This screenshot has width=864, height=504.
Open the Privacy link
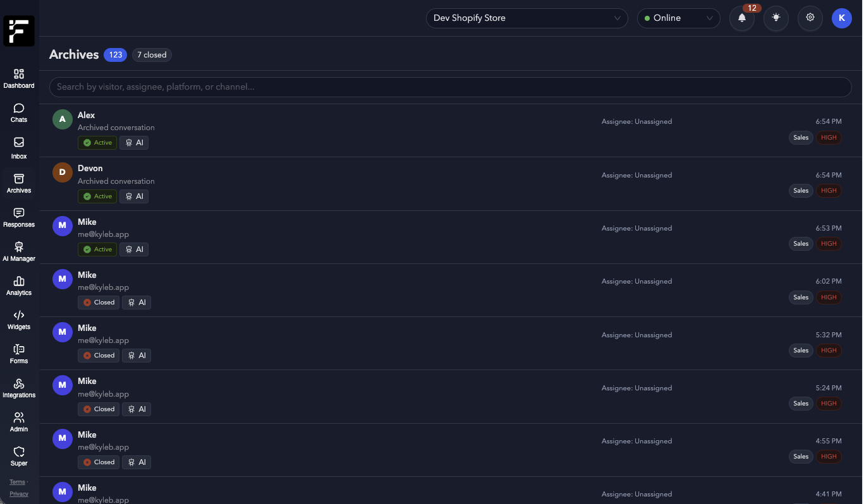point(19,494)
